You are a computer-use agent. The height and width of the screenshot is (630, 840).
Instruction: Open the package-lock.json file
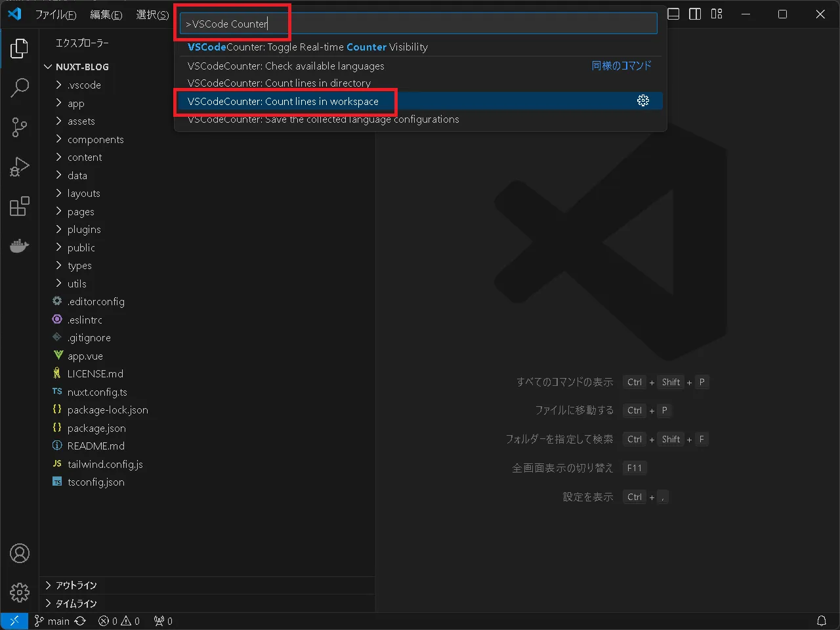coord(207,410)
